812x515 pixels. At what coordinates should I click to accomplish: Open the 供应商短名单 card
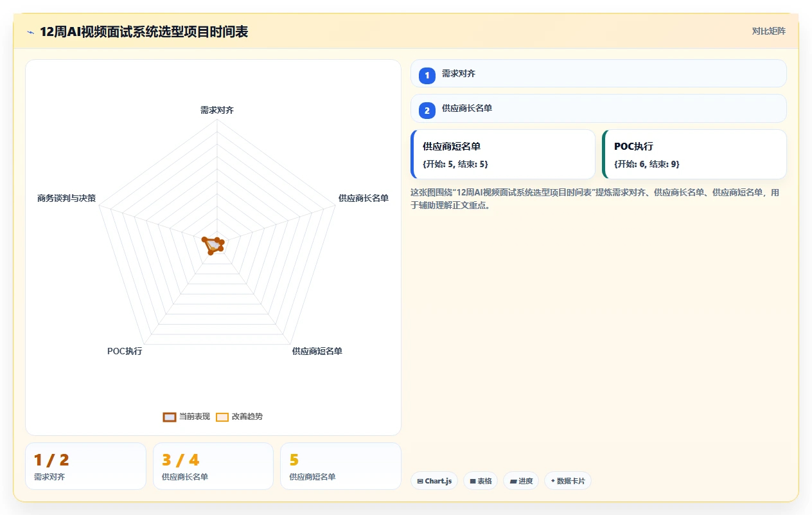click(x=503, y=154)
